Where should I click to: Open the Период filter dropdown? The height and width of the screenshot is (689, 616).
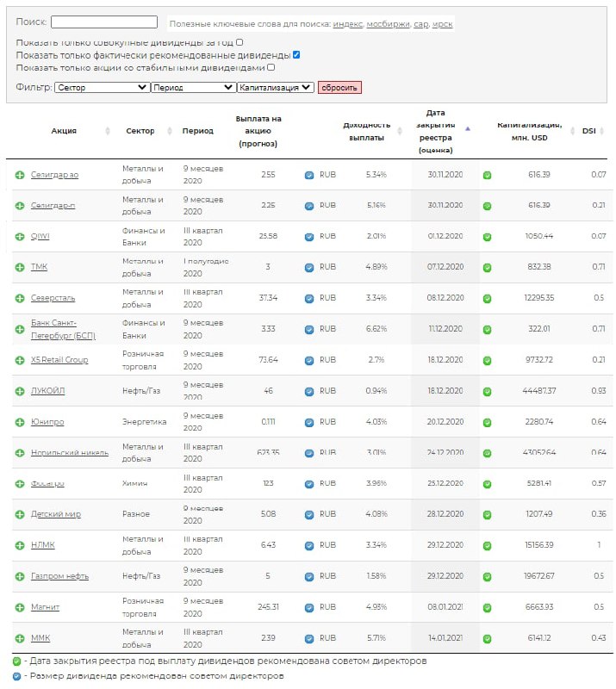193,88
